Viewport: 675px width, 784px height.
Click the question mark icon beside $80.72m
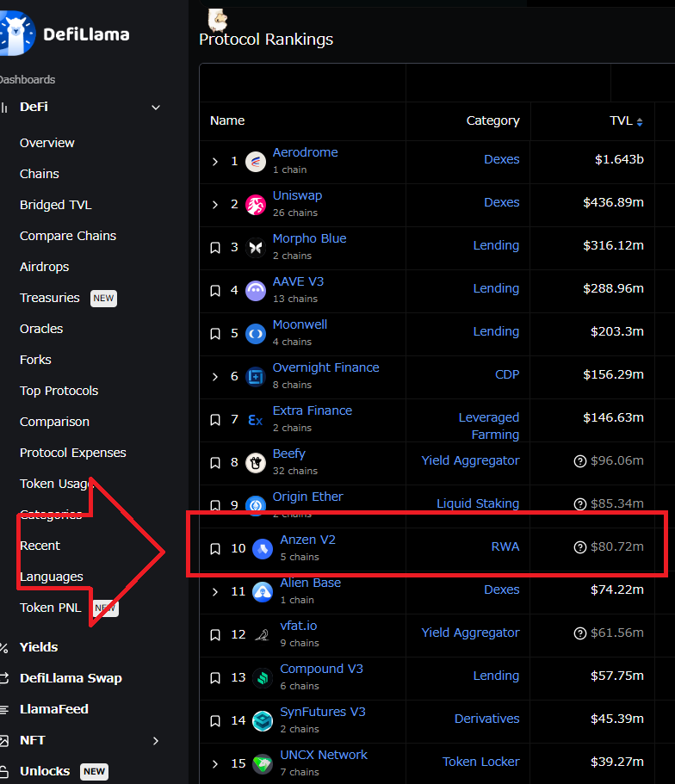tap(579, 547)
